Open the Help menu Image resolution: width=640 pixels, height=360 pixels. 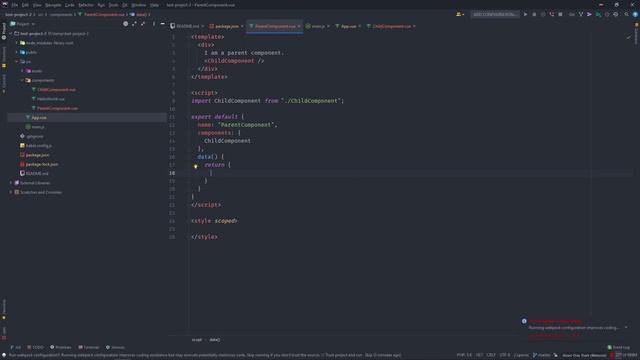click(154, 5)
